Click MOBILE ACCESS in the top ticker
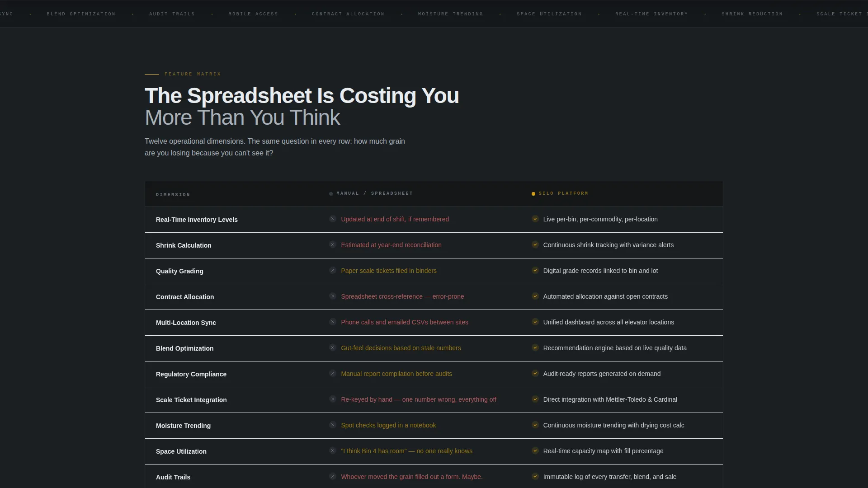Image resolution: width=868 pixels, height=488 pixels. click(254, 14)
